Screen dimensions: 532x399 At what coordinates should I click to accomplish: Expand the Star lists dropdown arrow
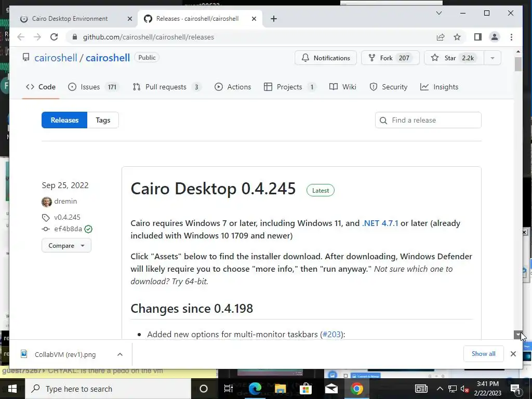pyautogui.click(x=493, y=58)
